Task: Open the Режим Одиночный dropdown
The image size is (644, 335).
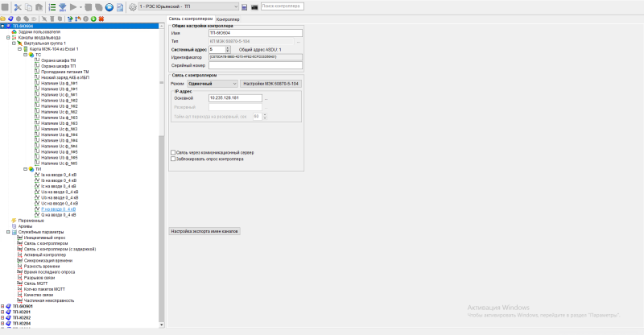Action: (x=213, y=84)
